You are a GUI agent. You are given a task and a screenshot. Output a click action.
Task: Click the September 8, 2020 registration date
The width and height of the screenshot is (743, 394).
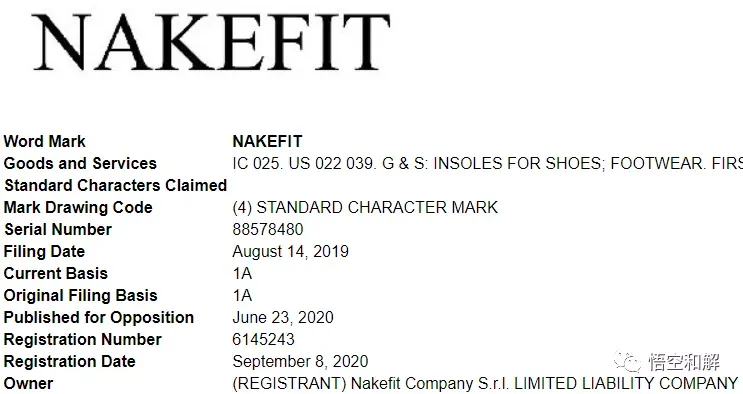tap(300, 361)
